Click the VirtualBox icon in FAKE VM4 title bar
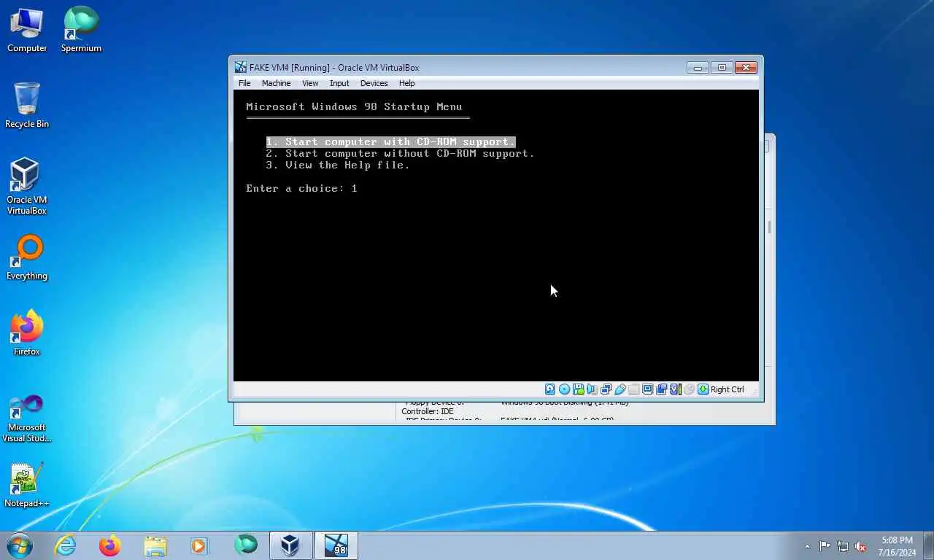934x560 pixels. 240,68
